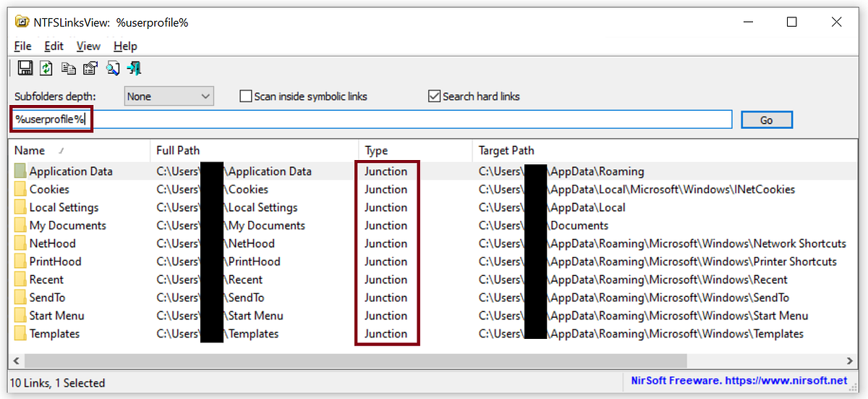Viewport: 868px width, 399px height.
Task: Uncheck Search hard links checkbox
Action: [434, 96]
